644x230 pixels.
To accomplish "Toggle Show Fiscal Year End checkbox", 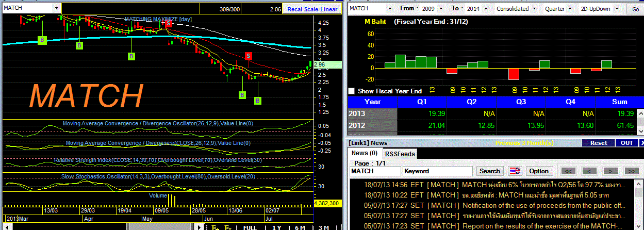I will (x=352, y=91).
